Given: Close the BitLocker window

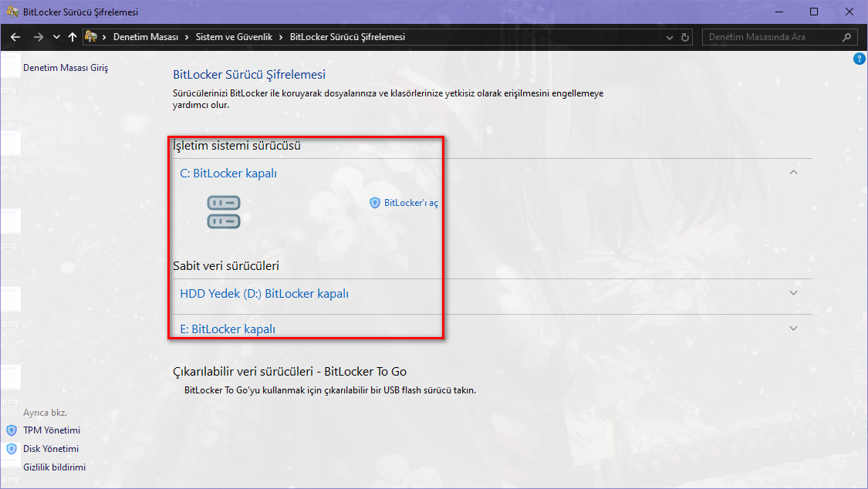Looking at the screenshot, I should pos(849,12).
